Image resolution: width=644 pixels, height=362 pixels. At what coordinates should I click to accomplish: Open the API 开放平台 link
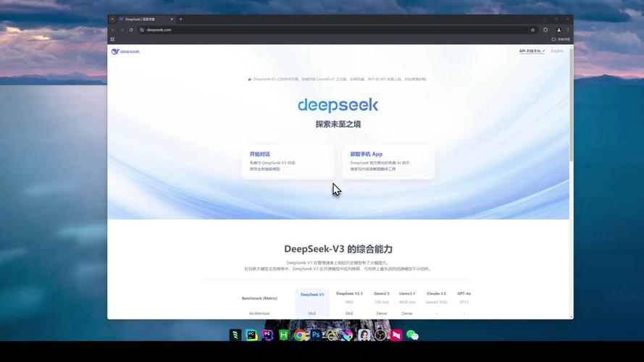(x=532, y=51)
